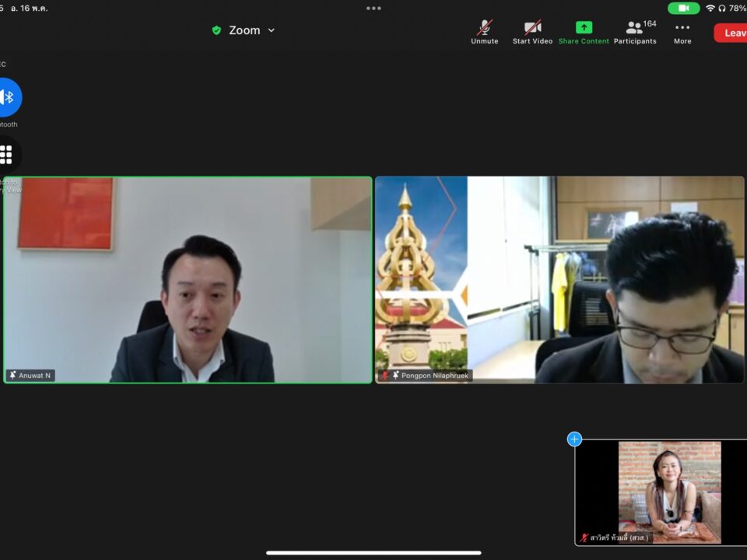Click the 164 participant count
Screen dimensions: 747x560
pos(649,24)
